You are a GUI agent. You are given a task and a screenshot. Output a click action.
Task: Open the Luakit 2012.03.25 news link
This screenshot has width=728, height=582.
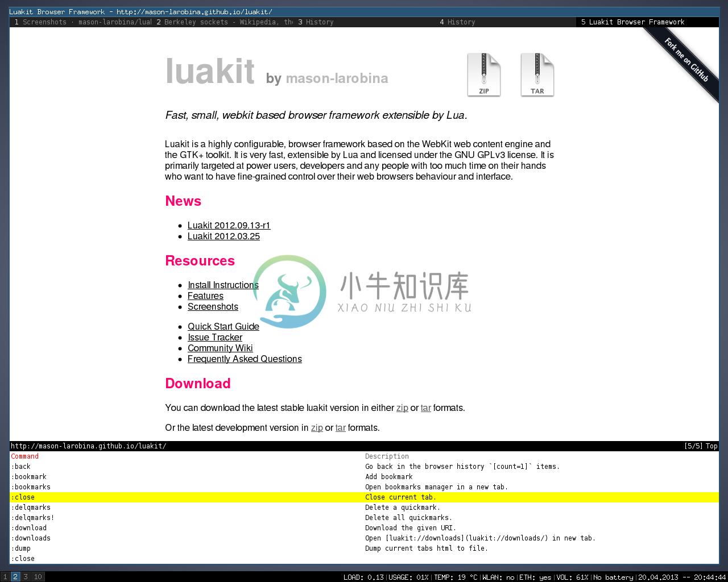coord(224,236)
